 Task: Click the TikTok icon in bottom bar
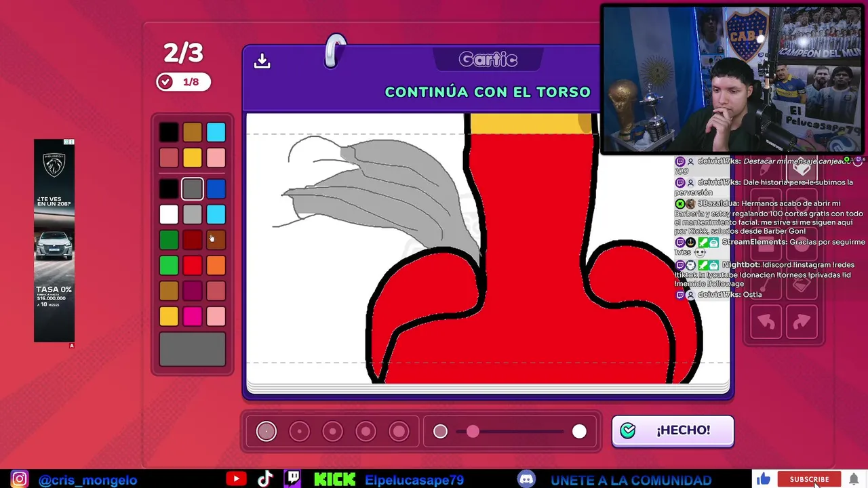click(265, 479)
